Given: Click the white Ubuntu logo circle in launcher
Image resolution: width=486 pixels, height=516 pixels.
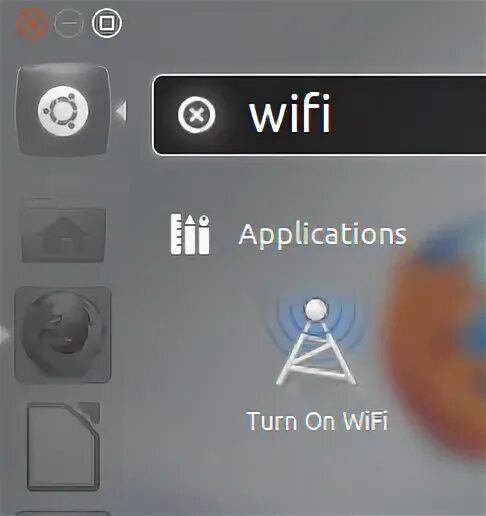Looking at the screenshot, I should click(63, 111).
